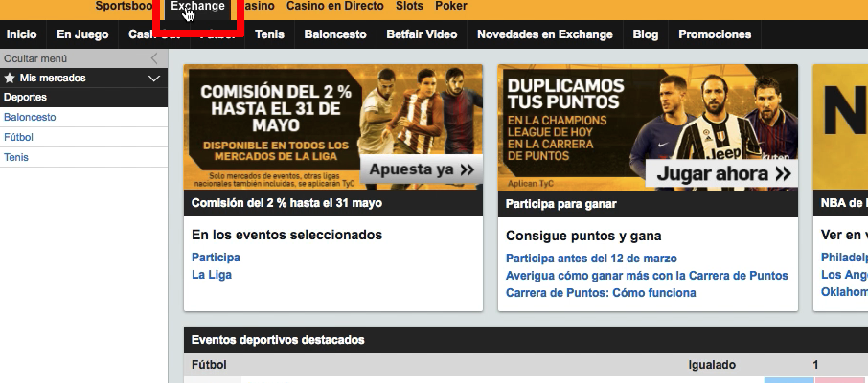The height and width of the screenshot is (383, 868).
Task: Click Eventos deportivos destacados header
Action: click(278, 340)
